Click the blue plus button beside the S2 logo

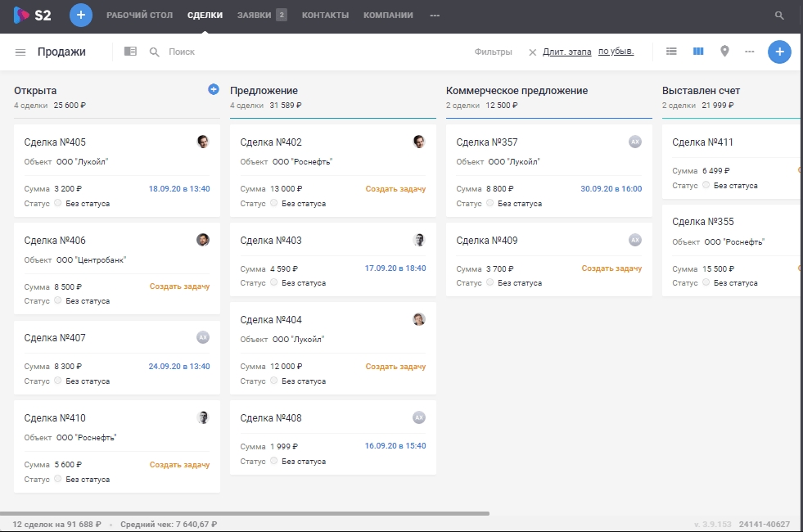tap(81, 16)
